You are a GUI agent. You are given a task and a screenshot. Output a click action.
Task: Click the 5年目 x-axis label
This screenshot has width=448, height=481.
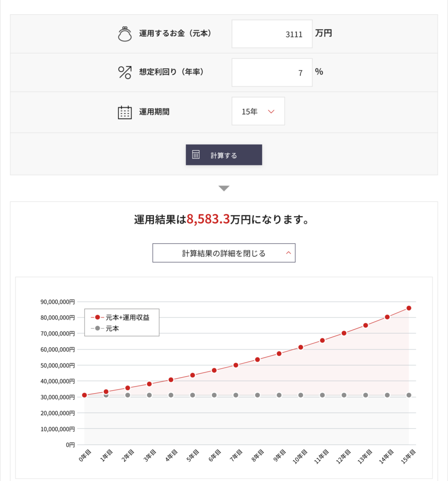pyautogui.click(x=191, y=456)
